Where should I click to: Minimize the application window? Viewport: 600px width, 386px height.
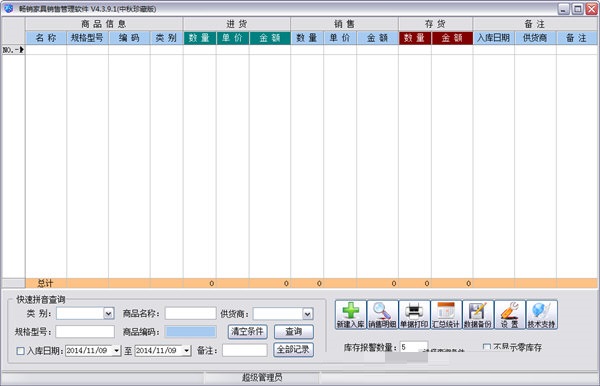pos(563,9)
